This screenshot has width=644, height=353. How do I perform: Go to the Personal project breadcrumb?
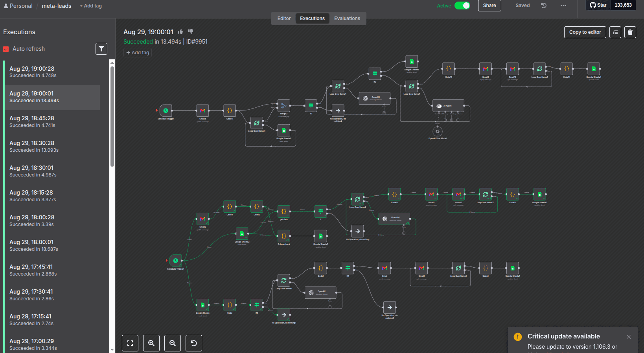pyautogui.click(x=18, y=6)
